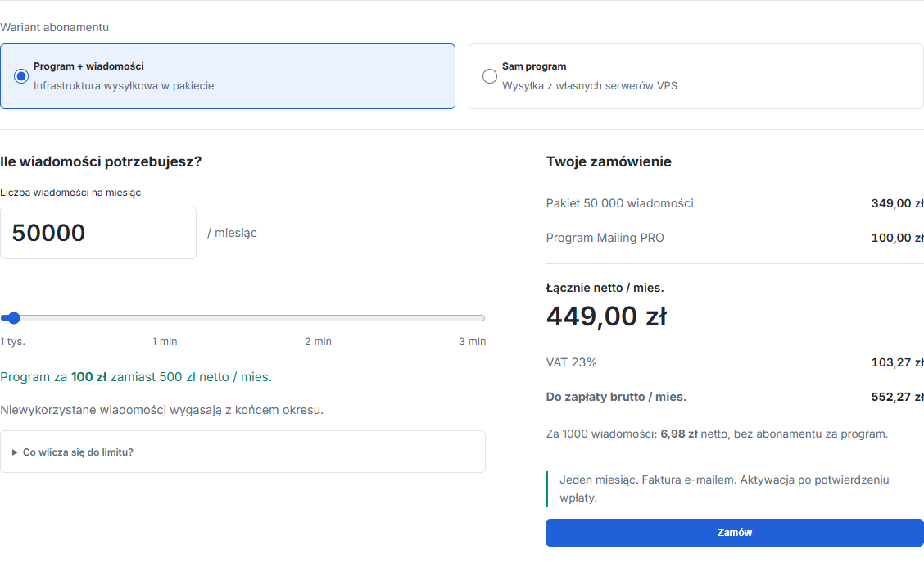Click the '/ miesiąc' unit text

232,233
